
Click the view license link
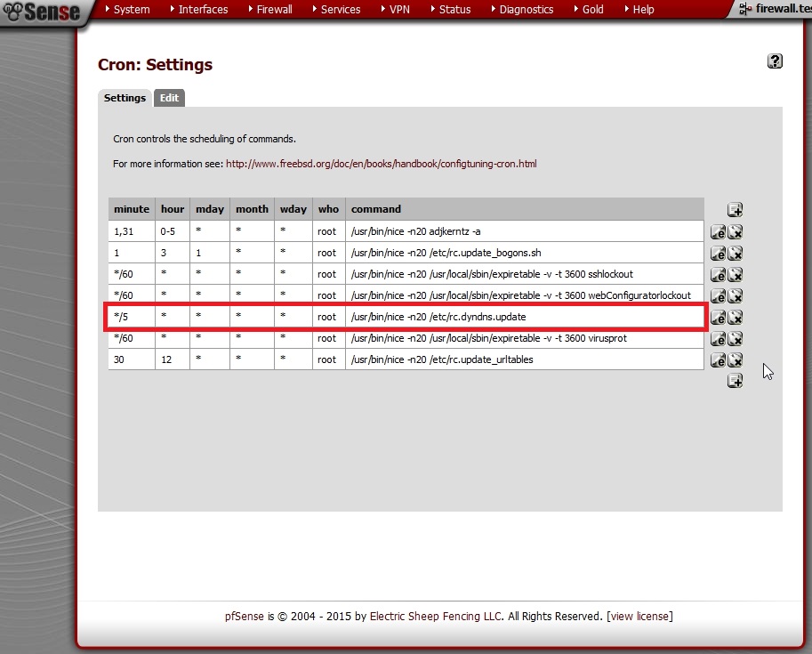639,616
